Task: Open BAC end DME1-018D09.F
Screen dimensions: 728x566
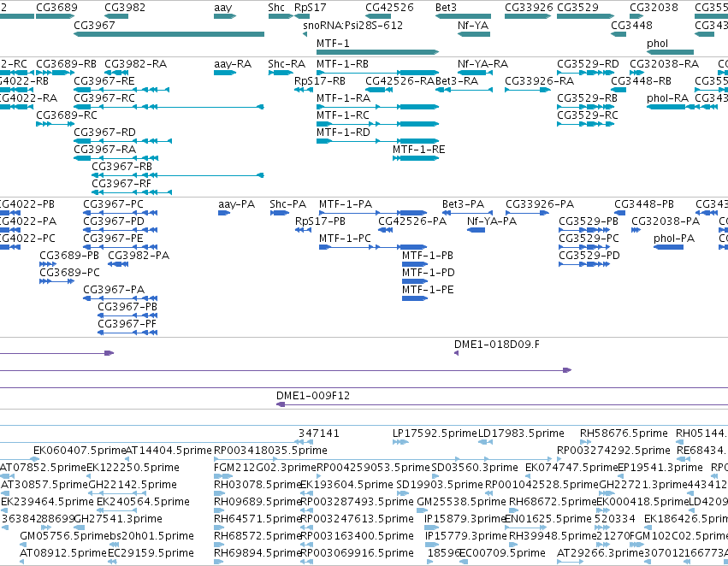Action: 457,353
